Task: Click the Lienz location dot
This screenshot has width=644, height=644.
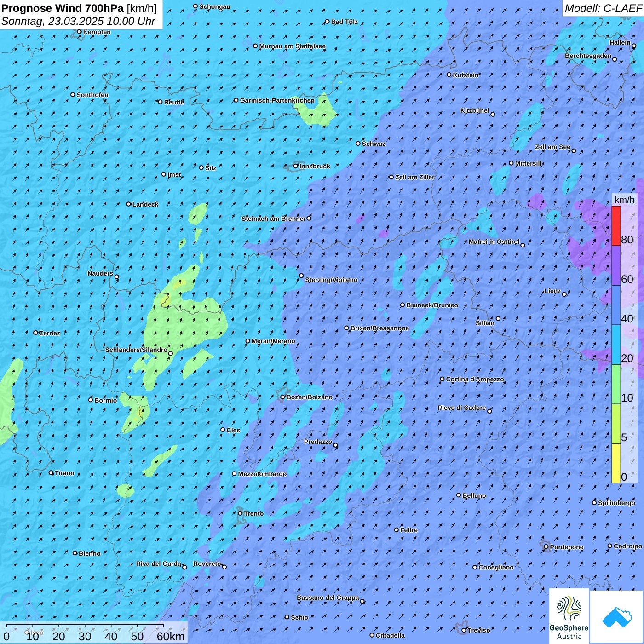Action: (564, 294)
